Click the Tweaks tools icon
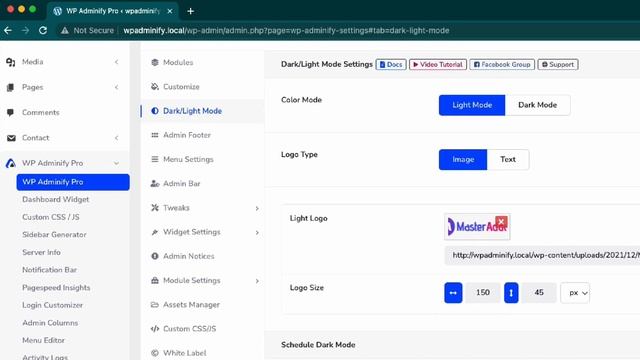This screenshot has width=640, height=360. 155,208
